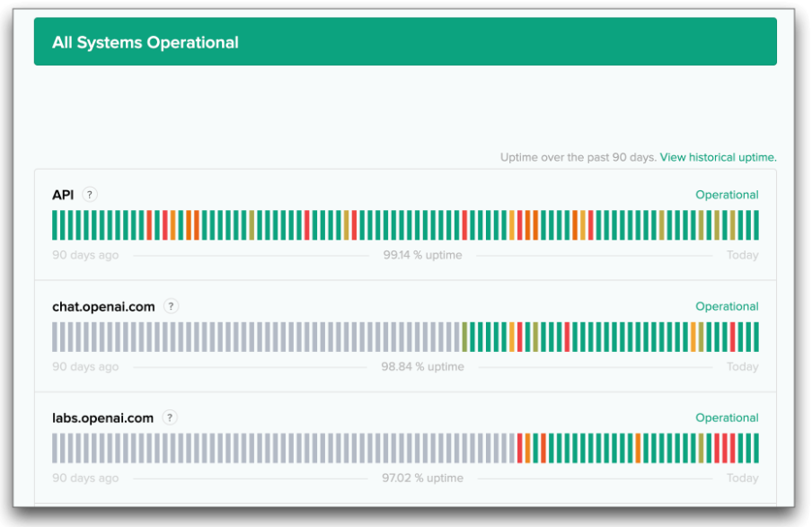Screen dimensions: 812x527
Task: Select the API component name
Action: pos(63,195)
